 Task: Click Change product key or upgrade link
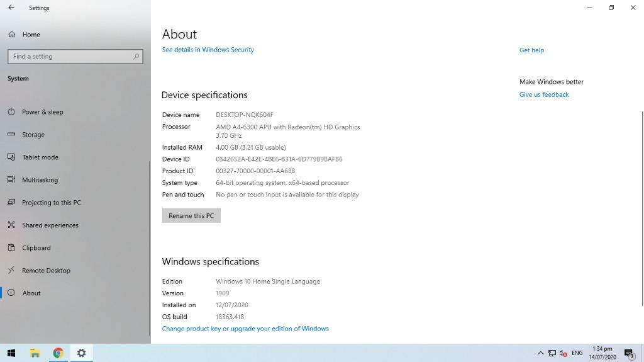tap(245, 329)
